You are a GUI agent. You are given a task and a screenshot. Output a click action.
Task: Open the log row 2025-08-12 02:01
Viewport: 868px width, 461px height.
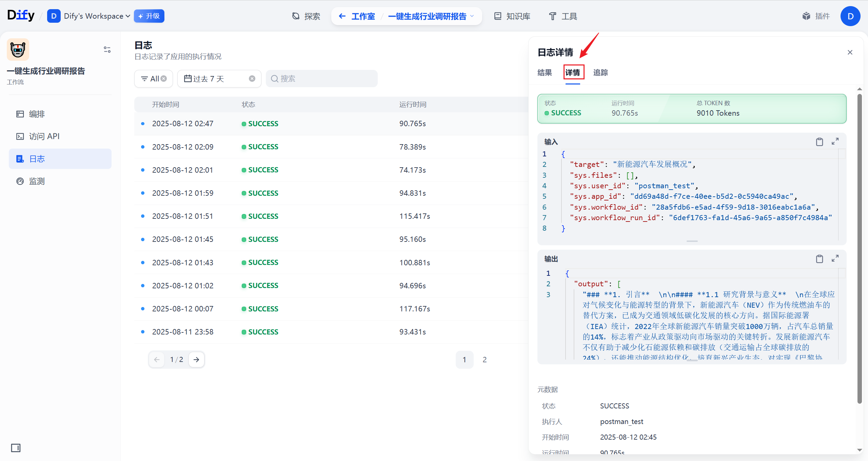tap(331, 170)
